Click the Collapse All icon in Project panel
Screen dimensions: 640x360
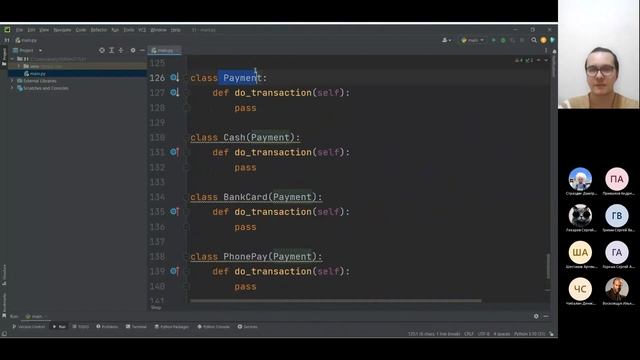121,50
